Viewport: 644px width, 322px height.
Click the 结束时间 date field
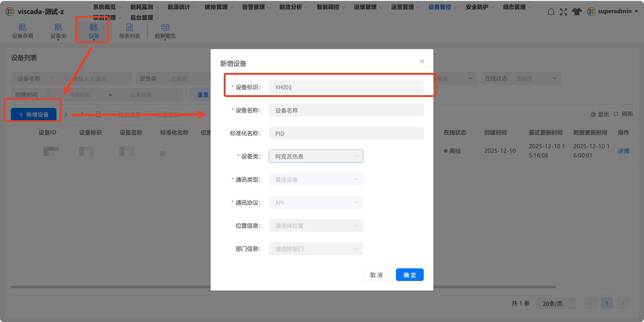click(141, 95)
